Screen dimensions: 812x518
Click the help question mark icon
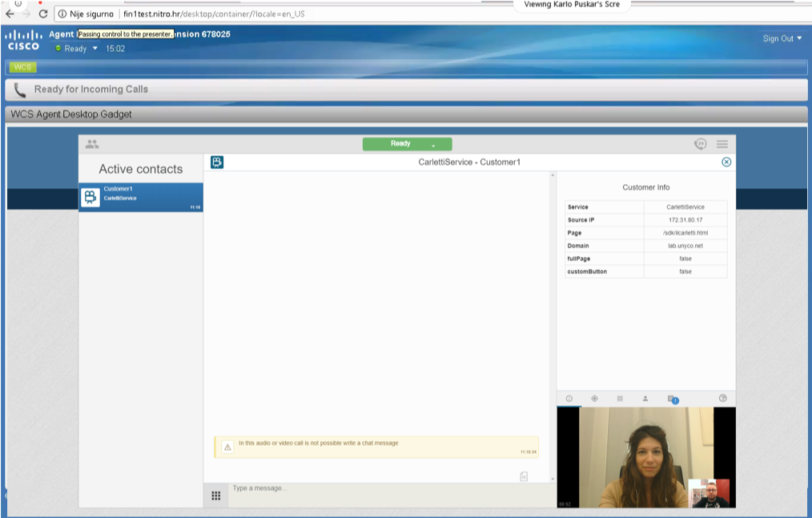click(723, 398)
